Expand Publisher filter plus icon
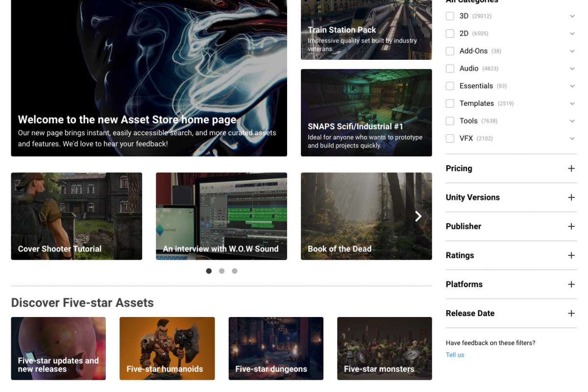Viewport: 588px width, 392px height. (571, 226)
